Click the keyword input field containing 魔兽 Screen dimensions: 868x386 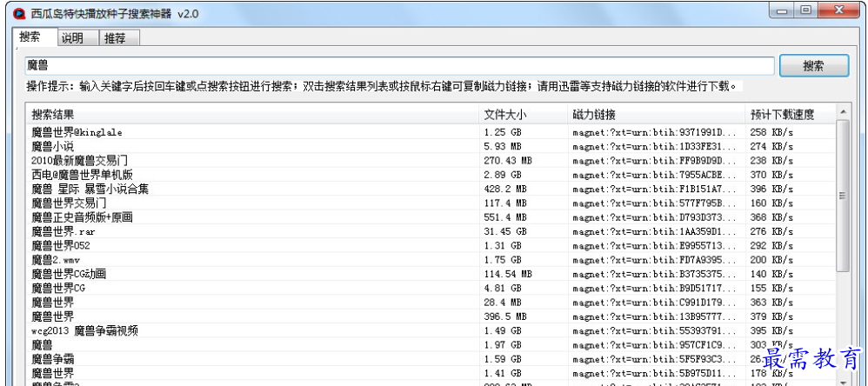[x=399, y=65]
